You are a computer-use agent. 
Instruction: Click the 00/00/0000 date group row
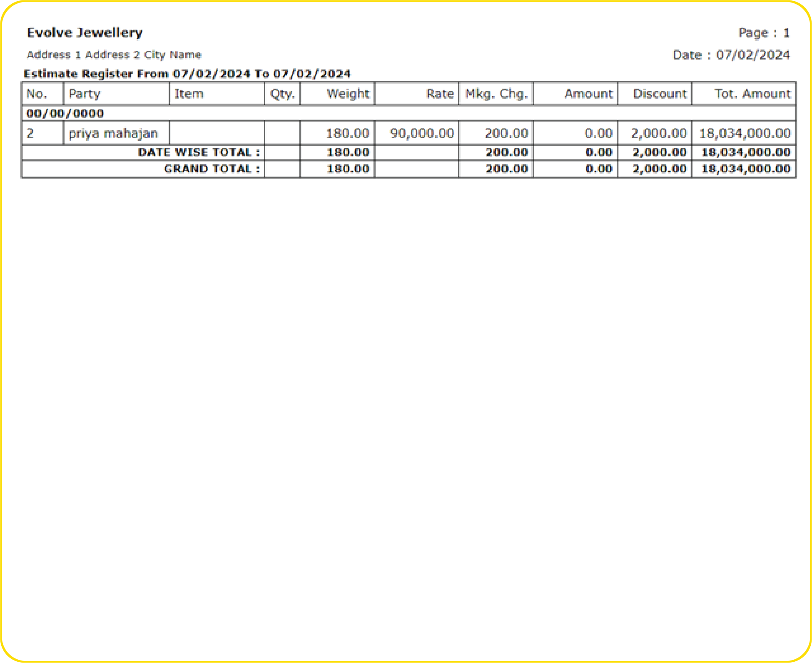pyautogui.click(x=65, y=113)
